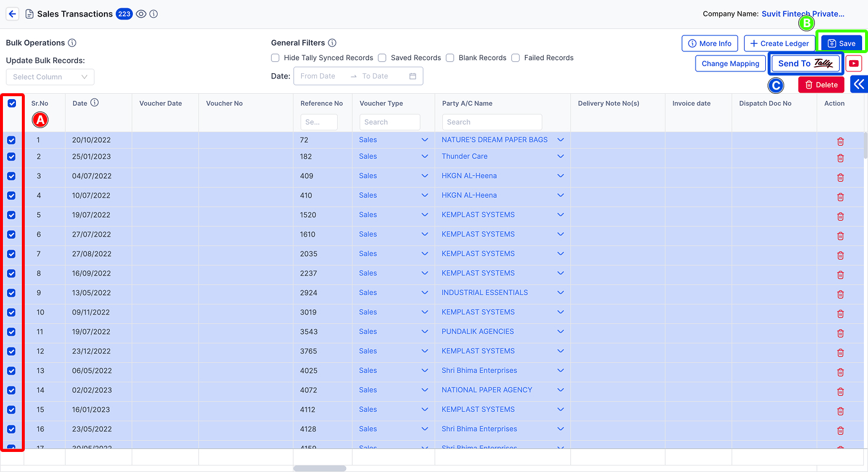868x472 pixels.
Task: Open the Select Column dropdown
Action: tap(50, 77)
